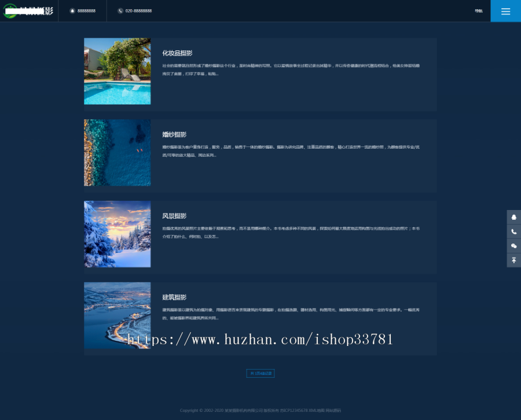Click the swimming pool thumbnail image

coord(117,71)
